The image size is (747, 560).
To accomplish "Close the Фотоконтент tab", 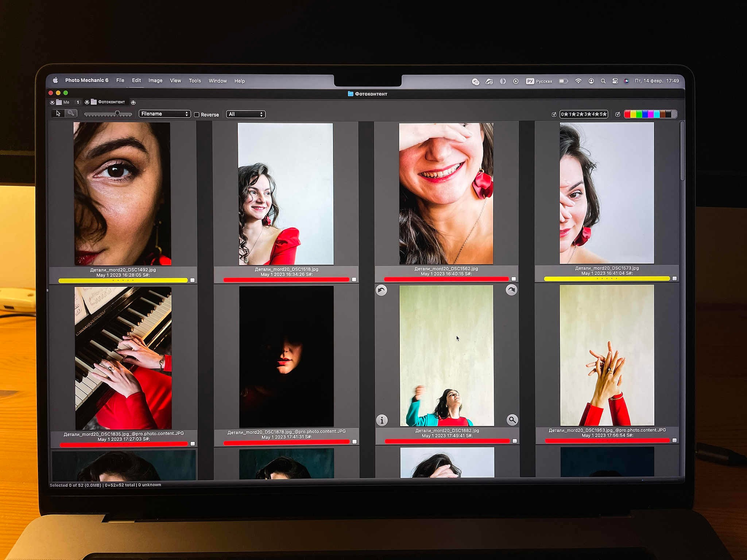I will click(87, 102).
